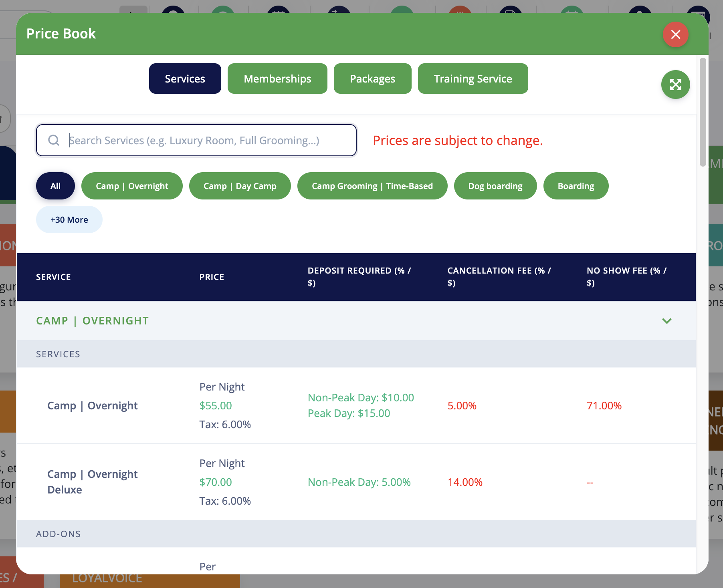The height and width of the screenshot is (588, 723).
Task: Close the Price Book dialog
Action: (675, 34)
